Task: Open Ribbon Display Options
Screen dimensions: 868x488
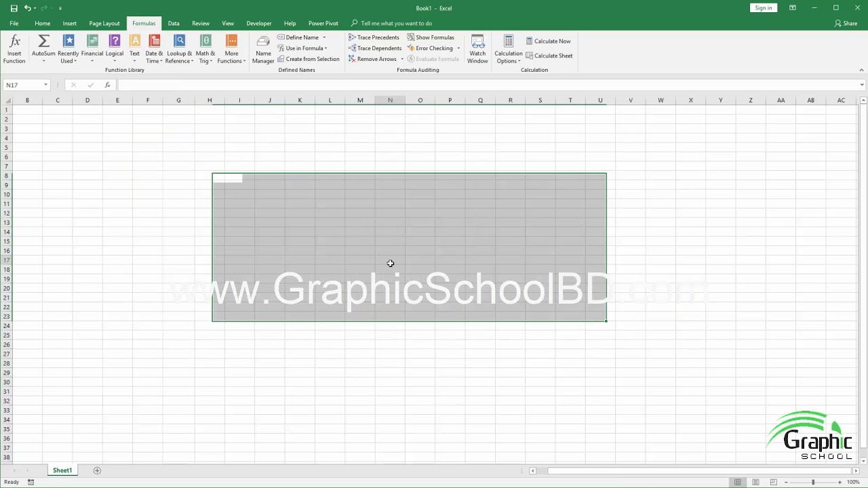Action: (x=793, y=8)
